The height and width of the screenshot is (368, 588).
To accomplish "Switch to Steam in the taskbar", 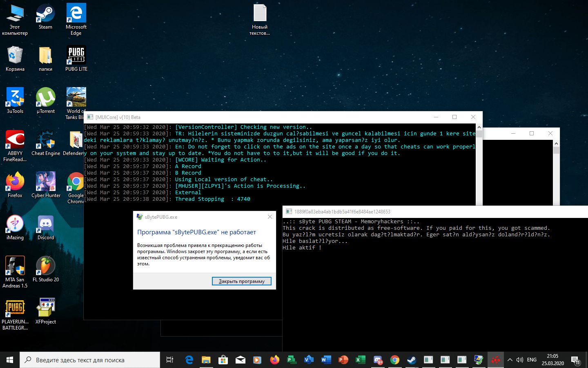I will (412, 360).
